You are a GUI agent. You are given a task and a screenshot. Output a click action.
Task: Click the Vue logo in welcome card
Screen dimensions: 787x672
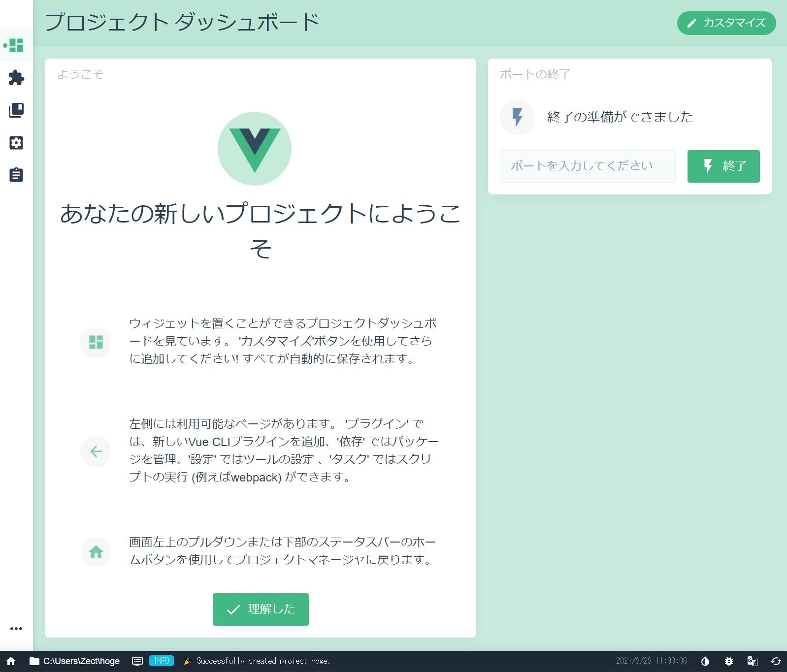click(x=255, y=149)
